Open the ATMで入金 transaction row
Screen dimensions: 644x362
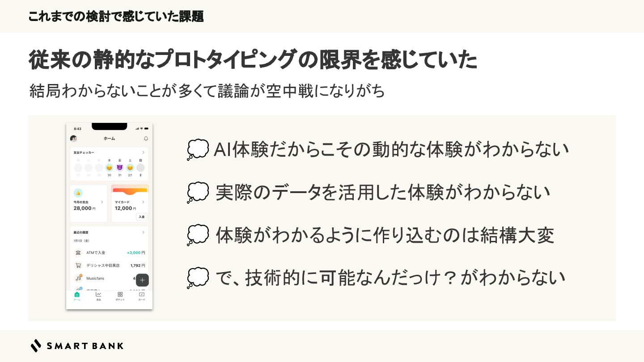tap(110, 253)
